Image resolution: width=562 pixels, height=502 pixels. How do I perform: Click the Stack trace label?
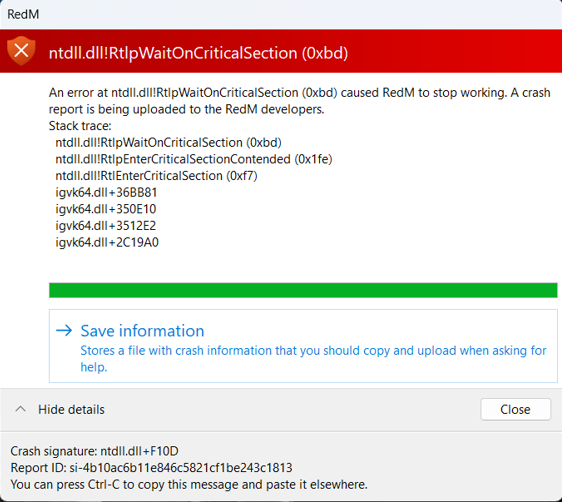pyautogui.click(x=80, y=126)
